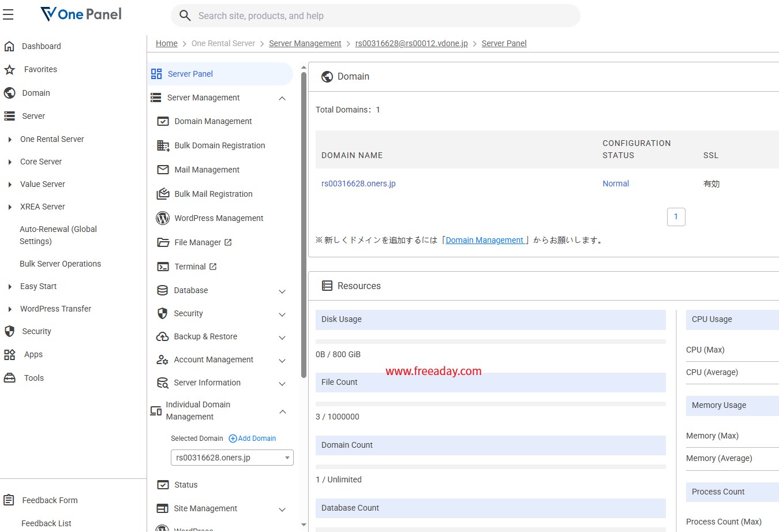Open WordPress Management via its icon
Viewport: 779px width, 532px height.
coord(163,218)
